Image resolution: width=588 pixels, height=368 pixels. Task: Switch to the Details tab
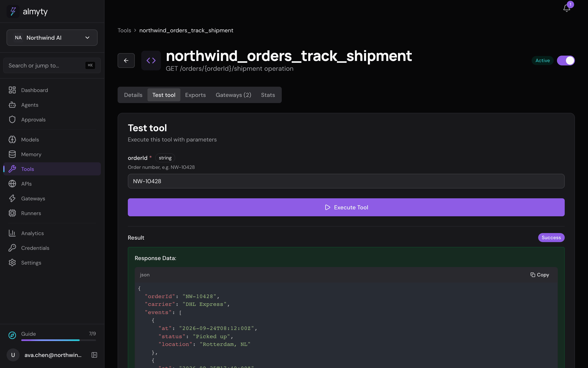click(x=133, y=95)
